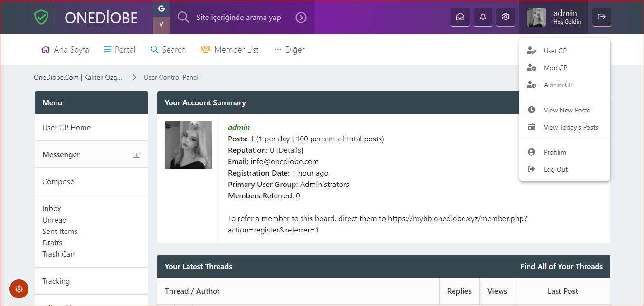Image resolution: width=644 pixels, height=306 pixels.
Task: Switch to the Y search toggle
Action: [x=161, y=26]
